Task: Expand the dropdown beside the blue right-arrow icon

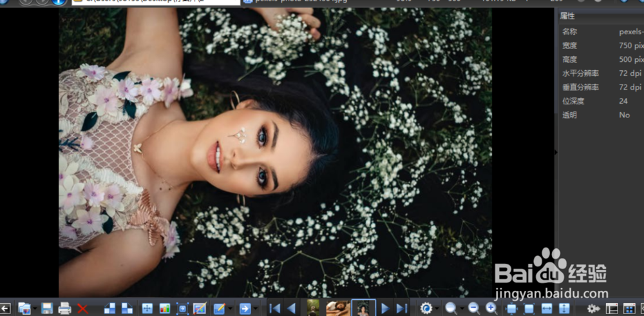Action: pyautogui.click(x=256, y=309)
